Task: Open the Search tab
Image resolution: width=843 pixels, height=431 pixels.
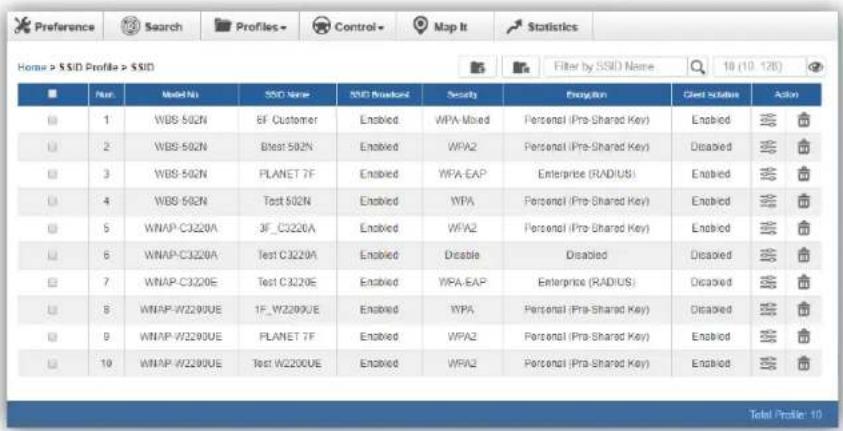Action: (152, 26)
